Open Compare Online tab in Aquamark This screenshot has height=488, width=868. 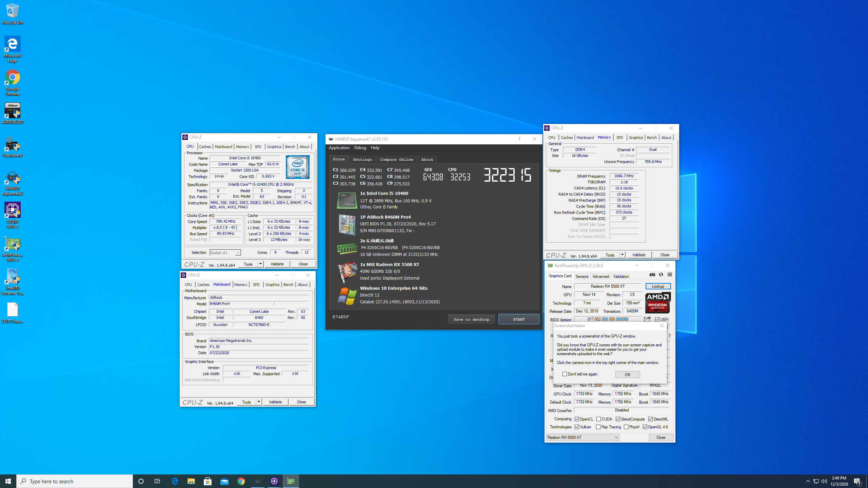coord(396,159)
